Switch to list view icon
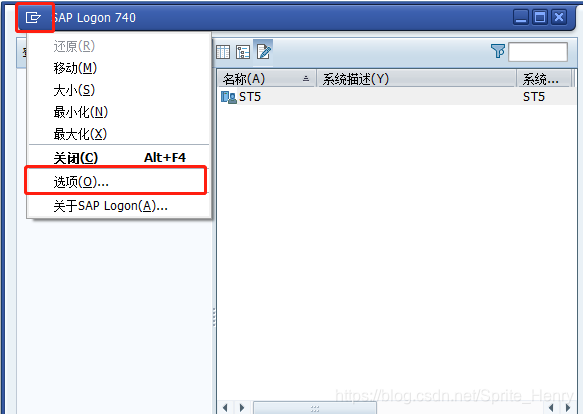The width and height of the screenshot is (583, 414). [223, 52]
